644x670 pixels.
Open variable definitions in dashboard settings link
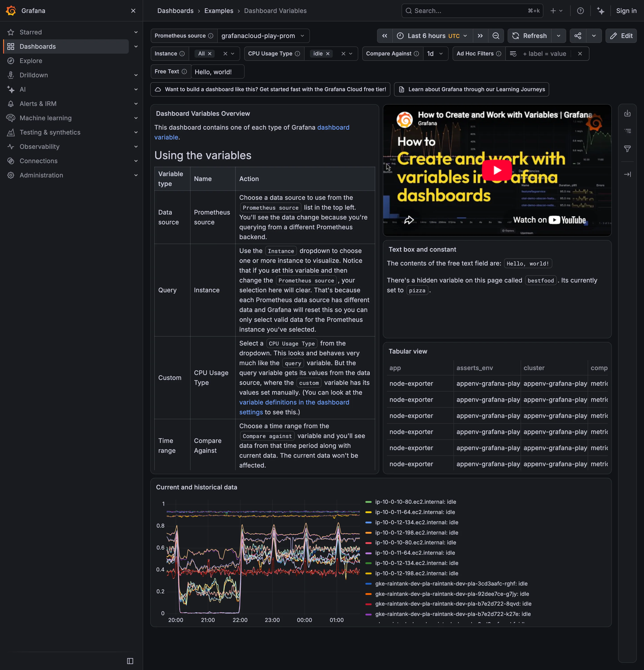click(x=294, y=407)
